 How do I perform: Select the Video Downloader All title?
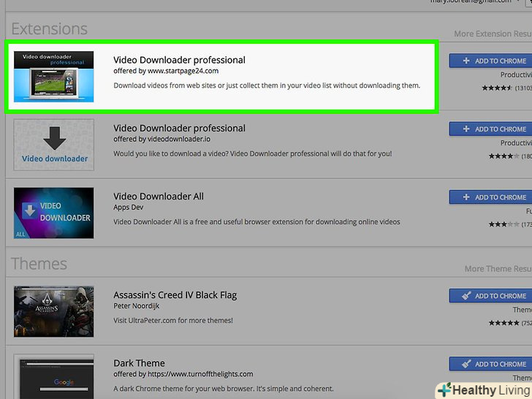click(x=158, y=196)
